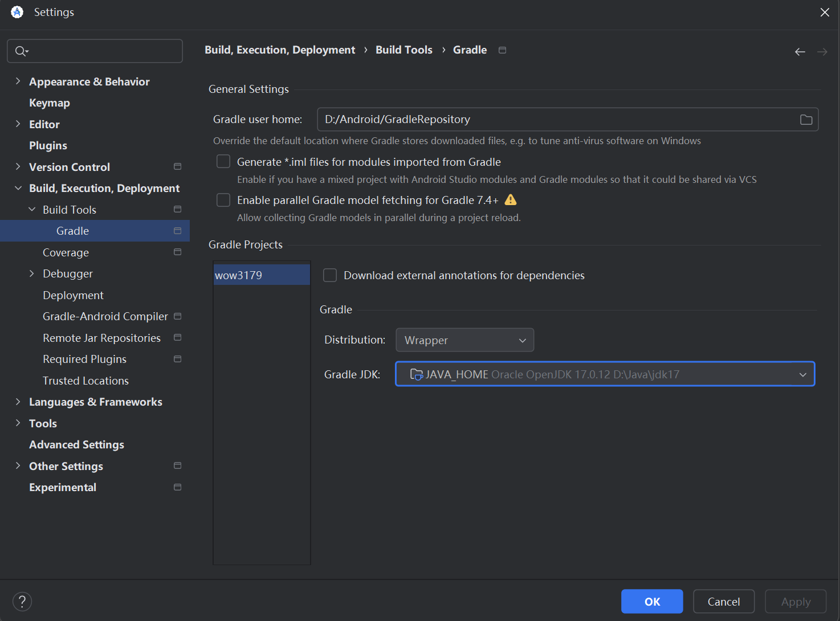
Task: Open the Gradle JDK dropdown
Action: coord(605,374)
